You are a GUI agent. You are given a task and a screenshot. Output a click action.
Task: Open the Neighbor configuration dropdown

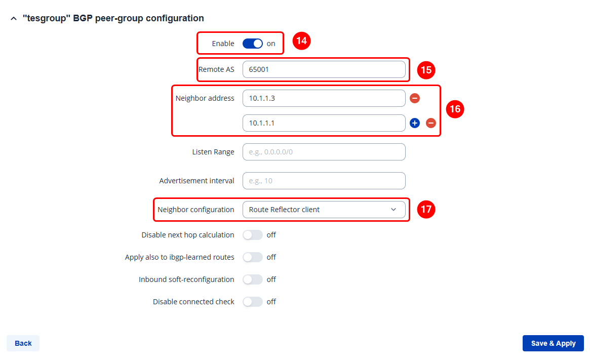tap(324, 210)
